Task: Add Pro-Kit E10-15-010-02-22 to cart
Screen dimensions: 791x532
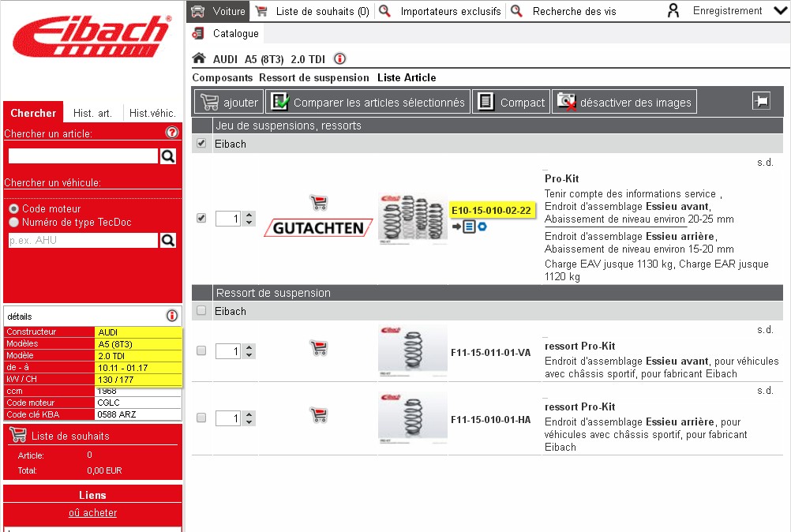Action: (319, 203)
